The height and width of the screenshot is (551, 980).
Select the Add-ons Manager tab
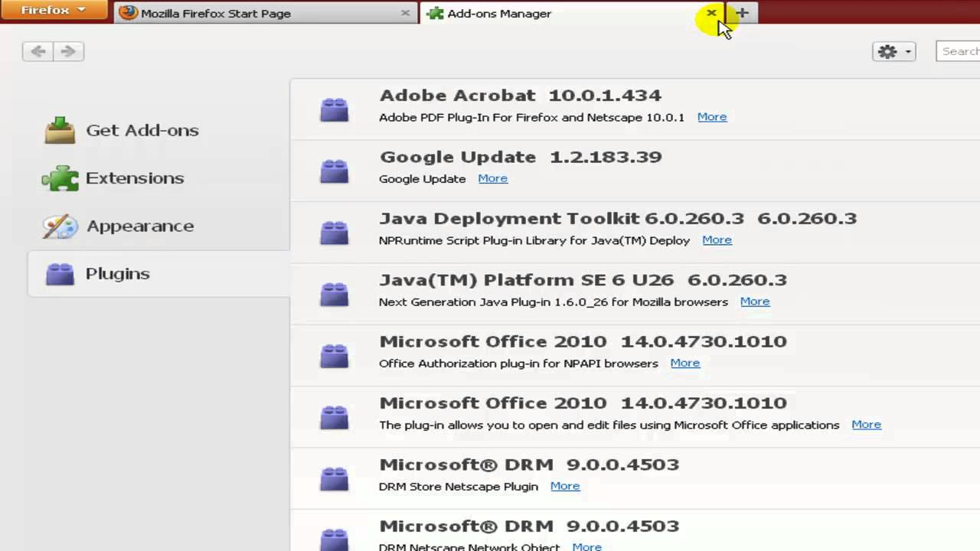click(573, 13)
